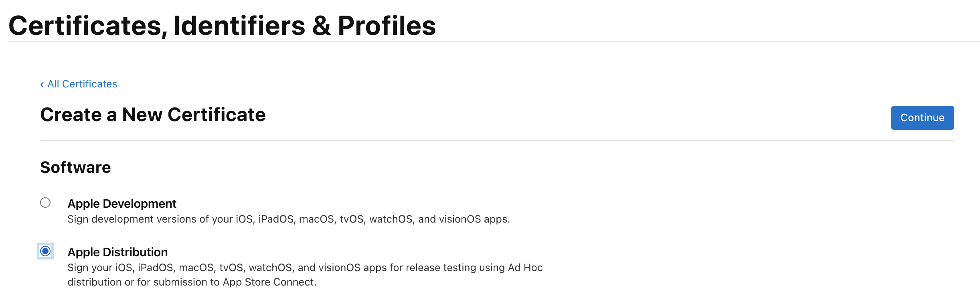
Task: Click the ampersand in the page title
Action: (322, 26)
